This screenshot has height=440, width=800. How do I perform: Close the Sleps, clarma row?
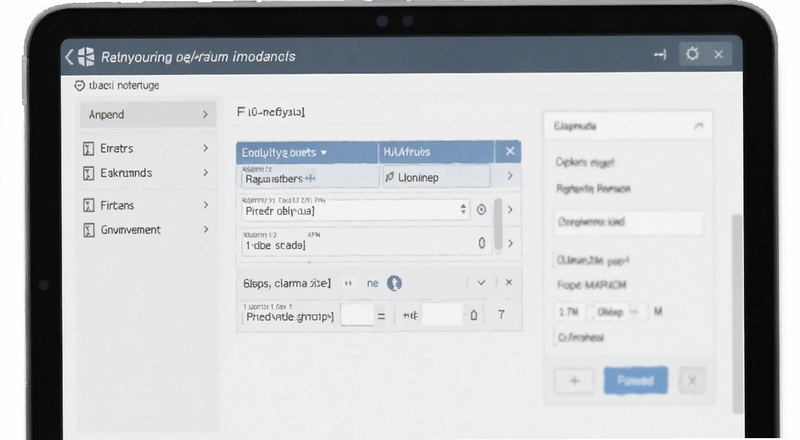tap(509, 282)
